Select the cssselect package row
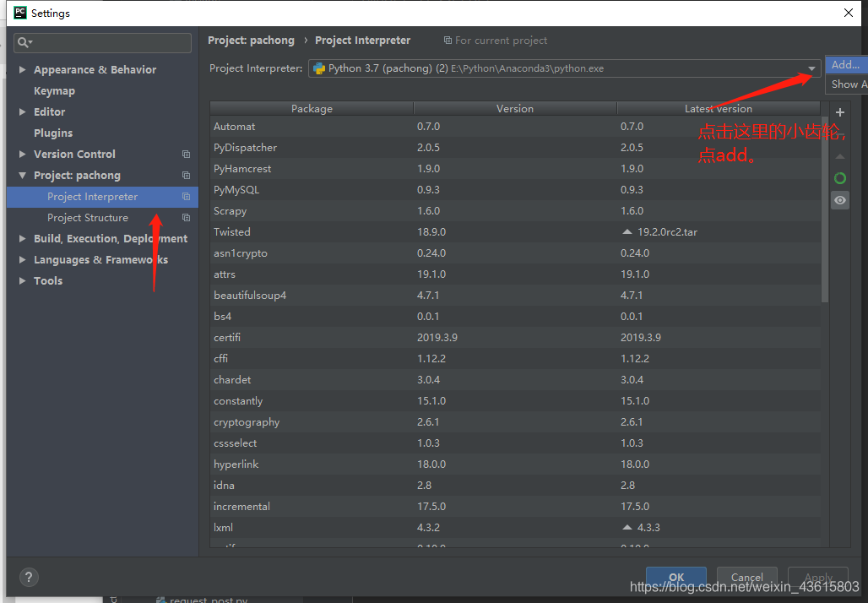The height and width of the screenshot is (603, 868). pos(515,443)
